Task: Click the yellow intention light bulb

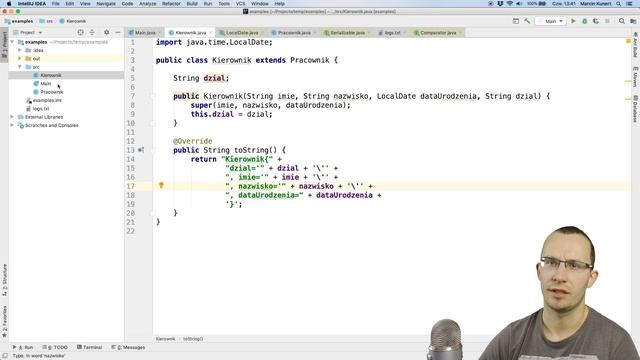Action: 161,185
